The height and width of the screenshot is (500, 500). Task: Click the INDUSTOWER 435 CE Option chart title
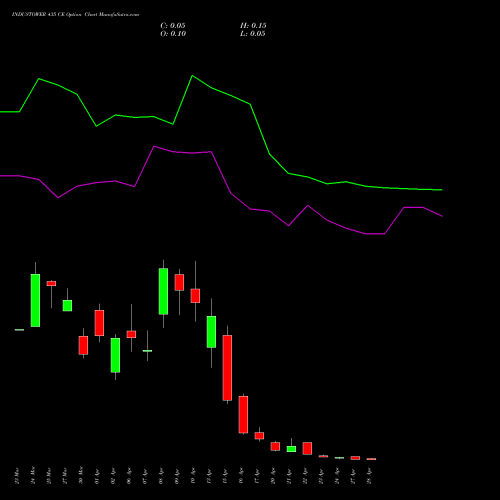(x=75, y=15)
